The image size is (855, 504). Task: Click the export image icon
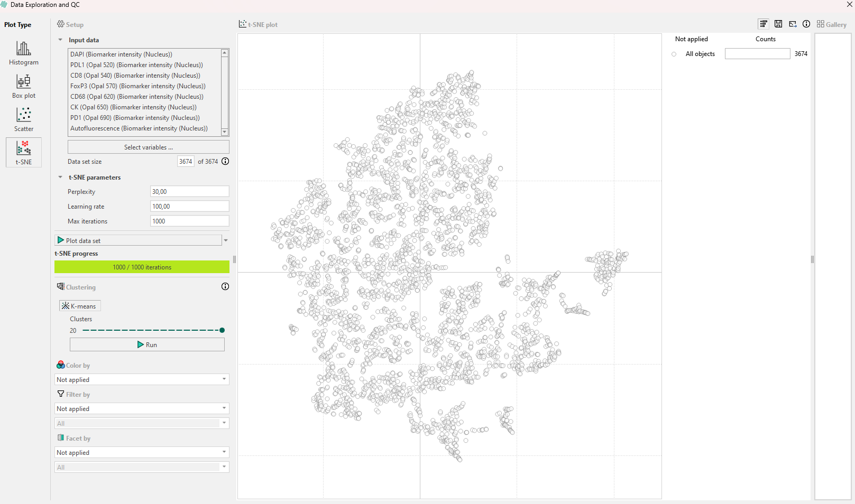[x=793, y=24]
